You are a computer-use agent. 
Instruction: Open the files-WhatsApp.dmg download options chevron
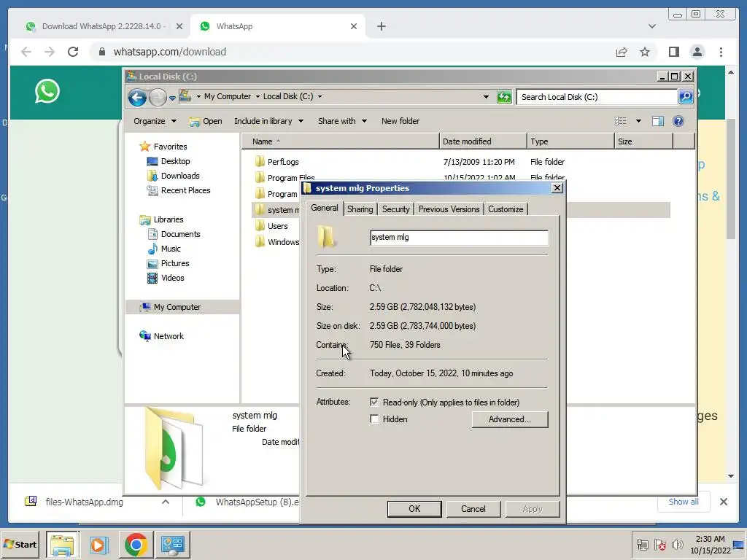pos(166,502)
